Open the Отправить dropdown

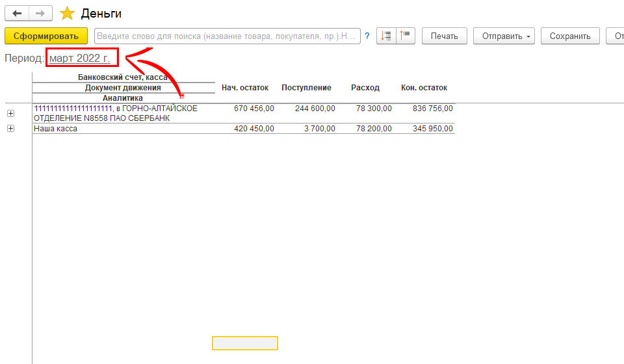coord(503,36)
